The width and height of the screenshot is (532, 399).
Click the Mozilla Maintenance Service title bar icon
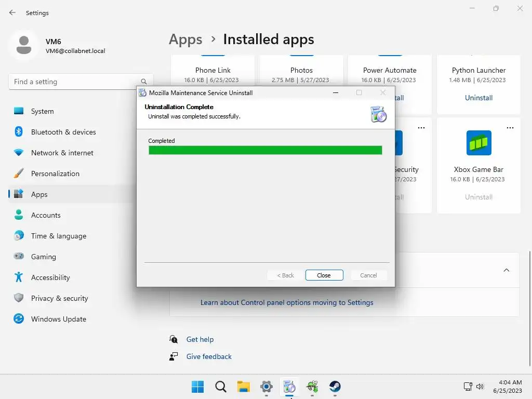point(142,92)
